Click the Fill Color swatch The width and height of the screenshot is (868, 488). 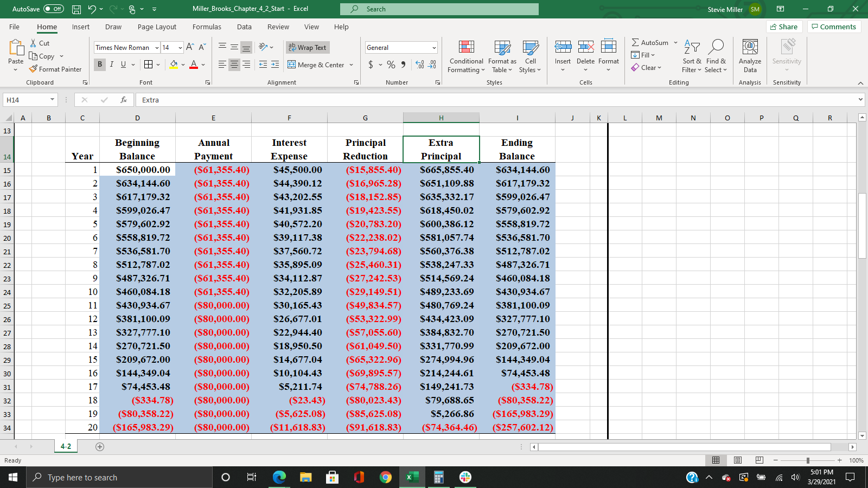pyautogui.click(x=174, y=65)
